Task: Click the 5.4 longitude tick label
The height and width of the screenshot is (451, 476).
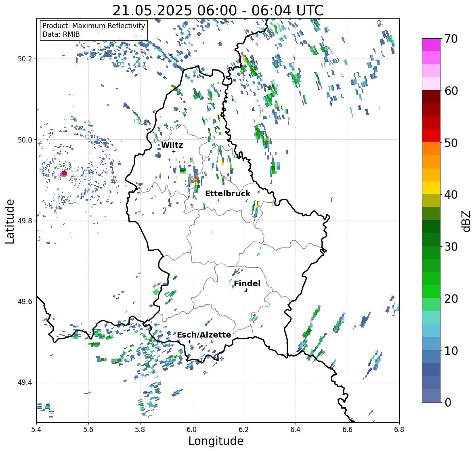Action: 36,429
